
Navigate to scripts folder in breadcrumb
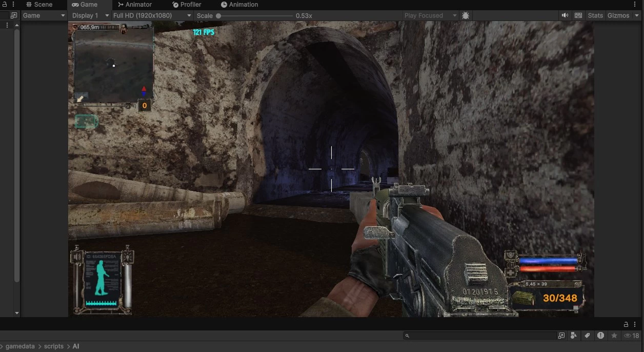53,346
